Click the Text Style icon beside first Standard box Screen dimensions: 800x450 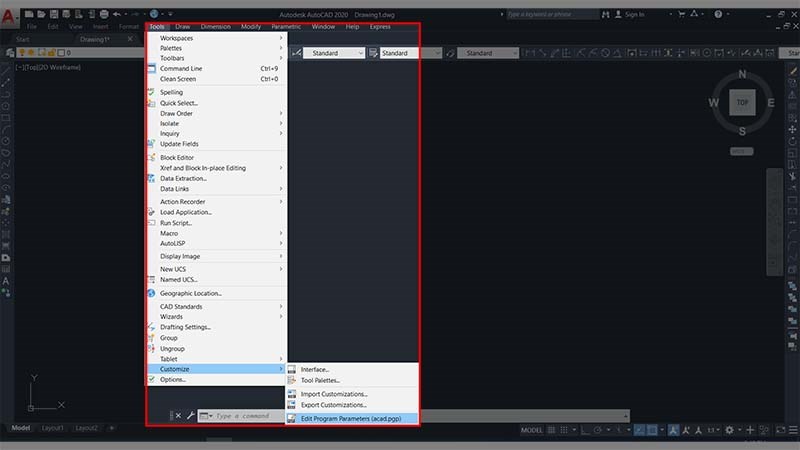(x=296, y=53)
